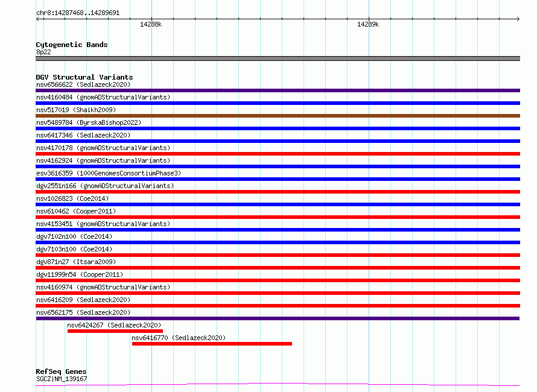Screen dimensions: 537x392
Task: Click the blue bar under dgv7102n100
Action: (x=278, y=242)
